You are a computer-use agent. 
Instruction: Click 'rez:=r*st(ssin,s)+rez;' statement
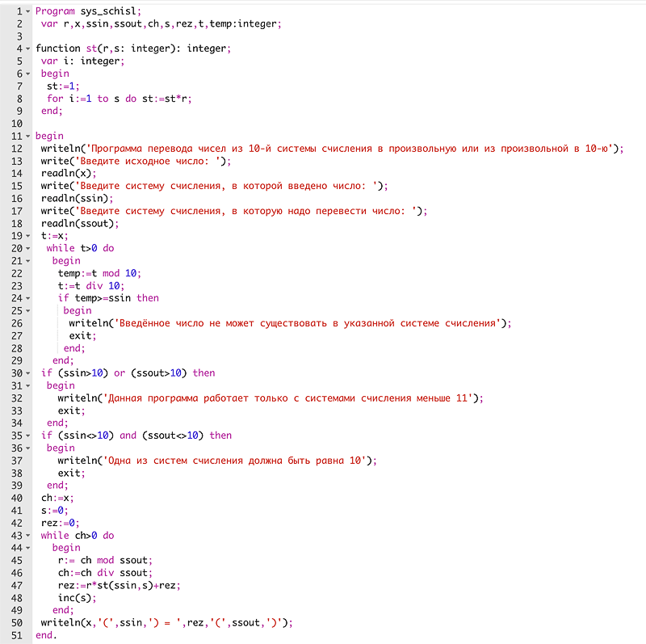pyautogui.click(x=119, y=586)
